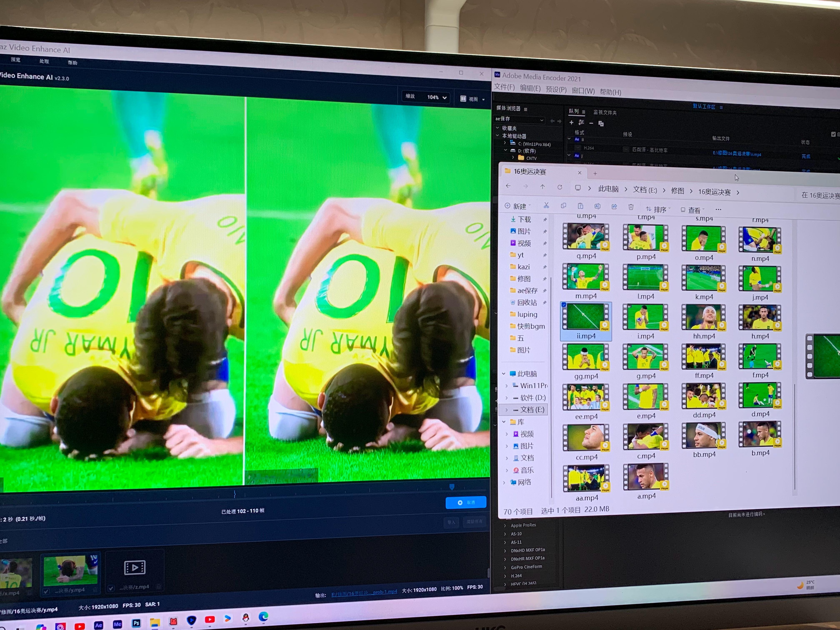Open File Explorer from the taskbar

[155, 622]
